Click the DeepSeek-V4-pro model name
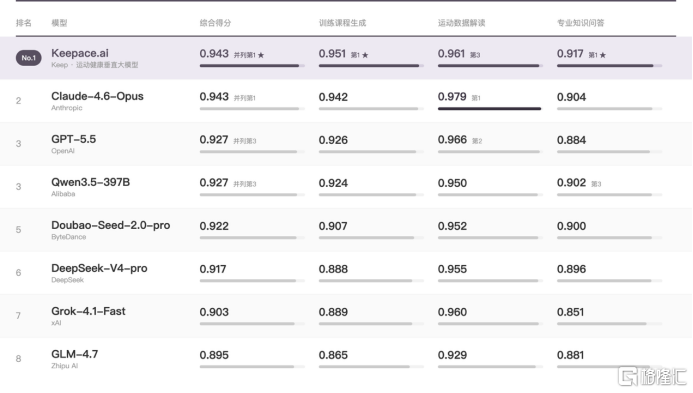Viewport: 693px width, 393px height. 99,268
